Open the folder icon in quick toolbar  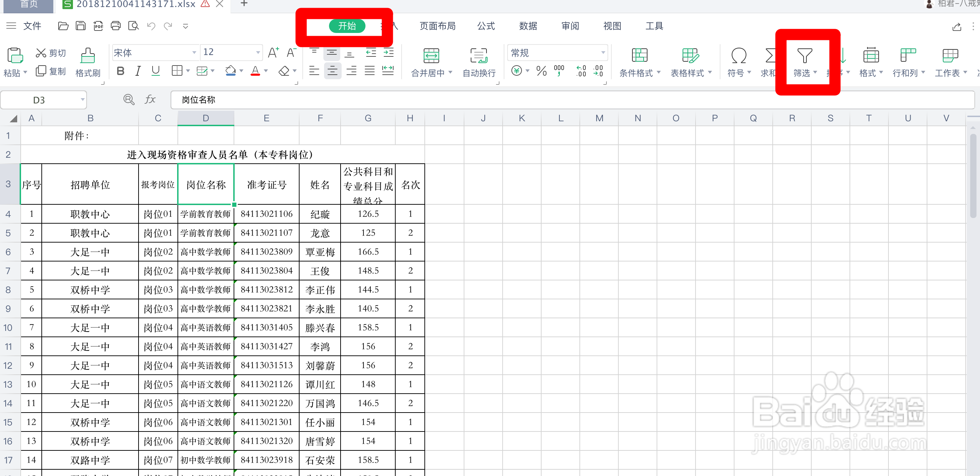(x=63, y=26)
